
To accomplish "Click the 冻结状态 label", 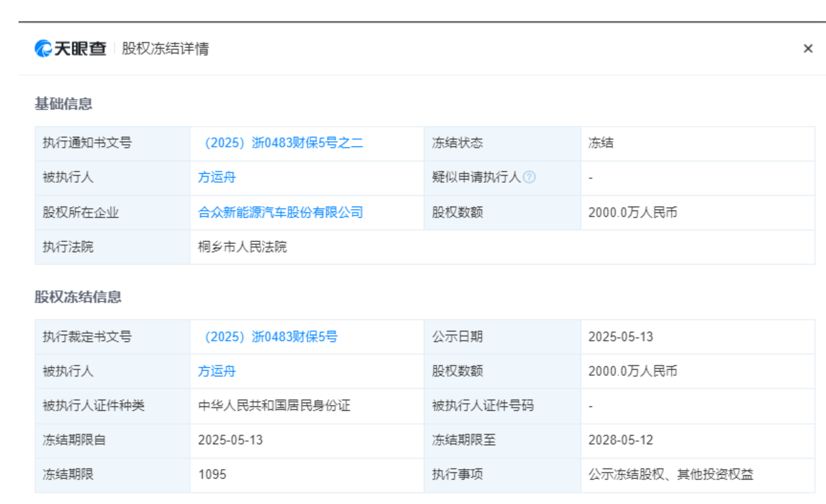I will click(x=458, y=143).
